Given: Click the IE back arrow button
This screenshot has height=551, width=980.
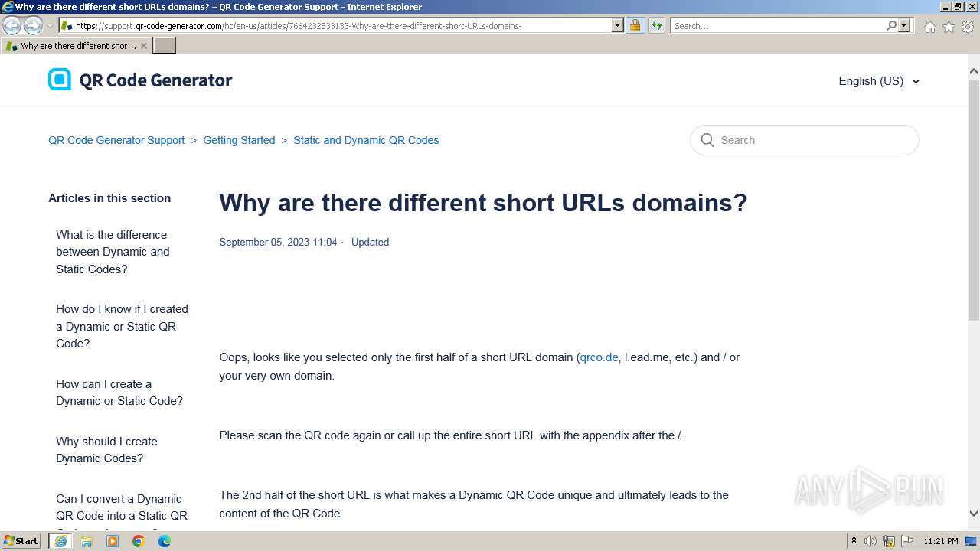Looking at the screenshot, I should pyautogui.click(x=12, y=25).
